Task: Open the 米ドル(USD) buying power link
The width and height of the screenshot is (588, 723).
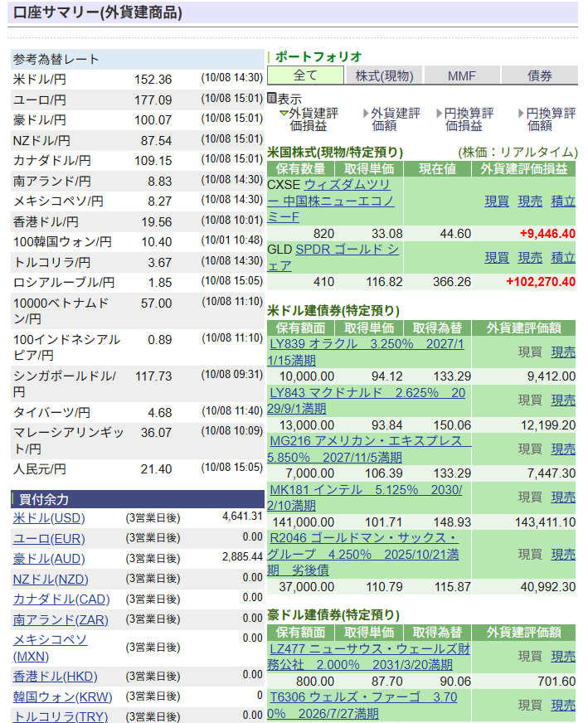Action: point(49,518)
